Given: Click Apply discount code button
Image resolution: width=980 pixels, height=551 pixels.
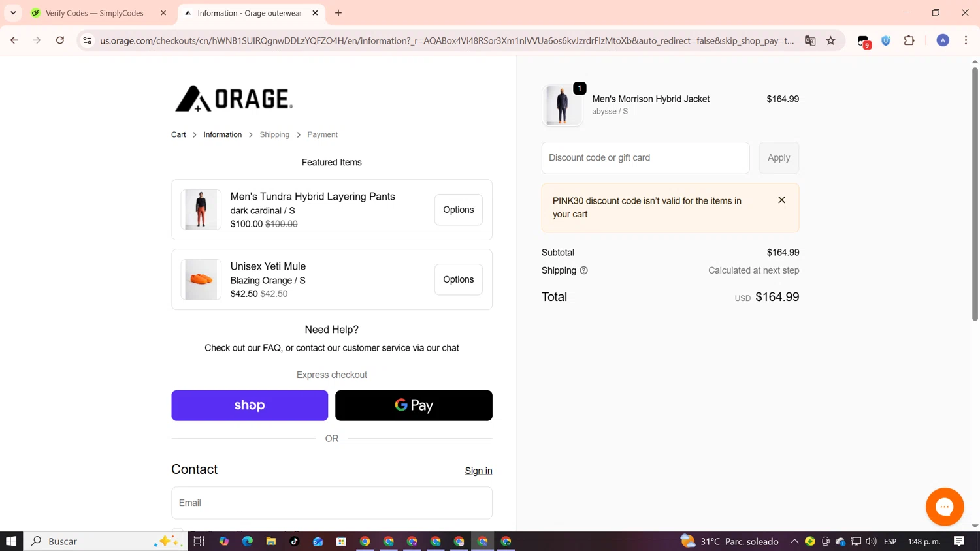Looking at the screenshot, I should tap(779, 158).
